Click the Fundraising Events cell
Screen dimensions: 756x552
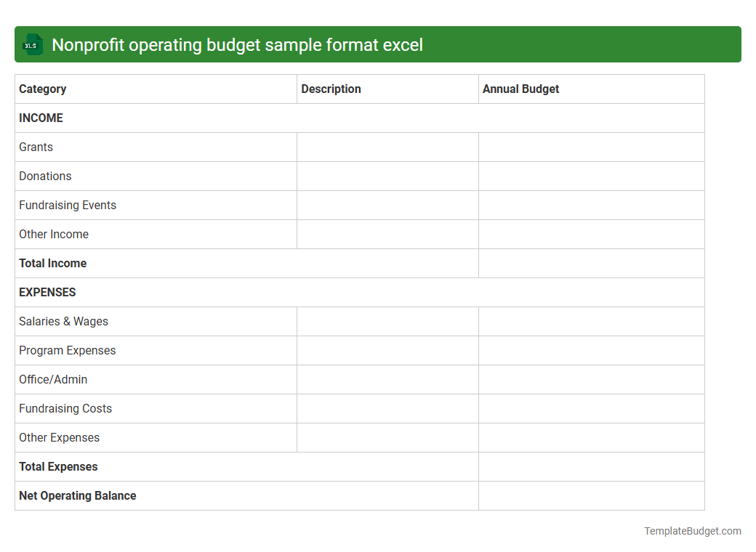(x=68, y=205)
